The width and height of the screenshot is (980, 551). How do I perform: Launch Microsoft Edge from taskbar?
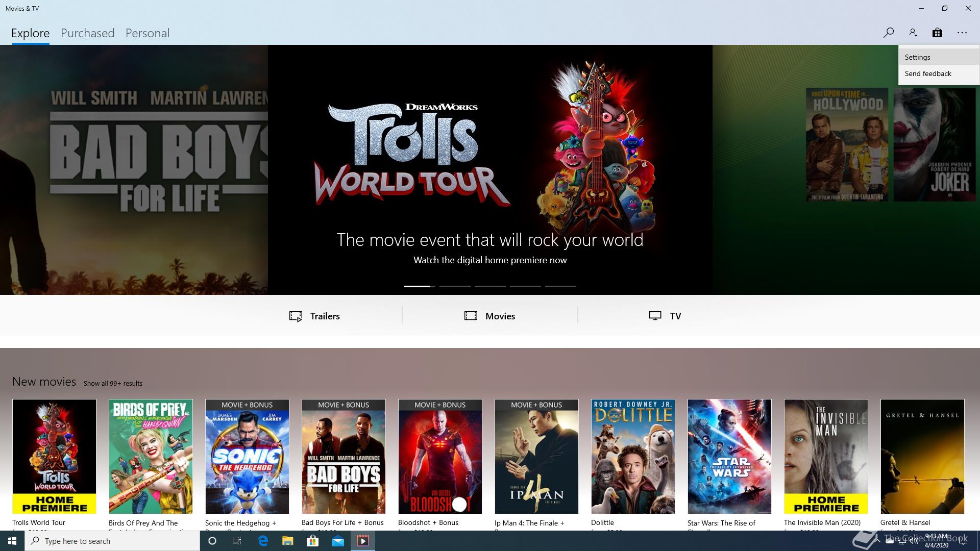263,541
